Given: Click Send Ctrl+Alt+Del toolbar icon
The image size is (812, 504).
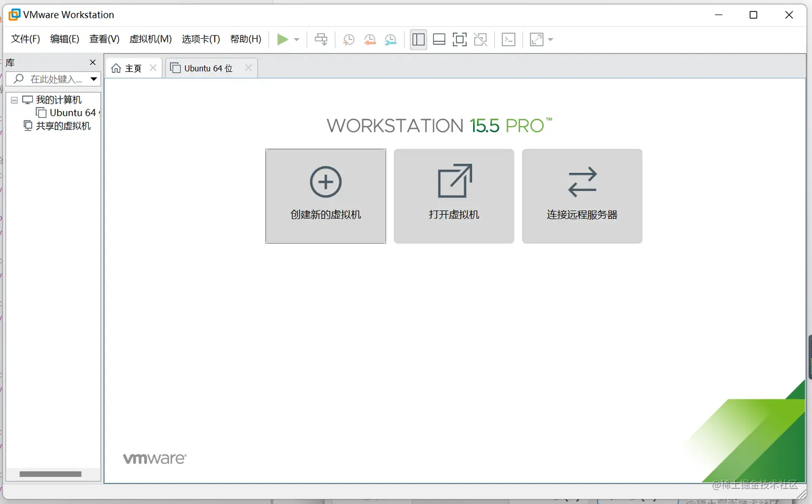Looking at the screenshot, I should (x=321, y=39).
